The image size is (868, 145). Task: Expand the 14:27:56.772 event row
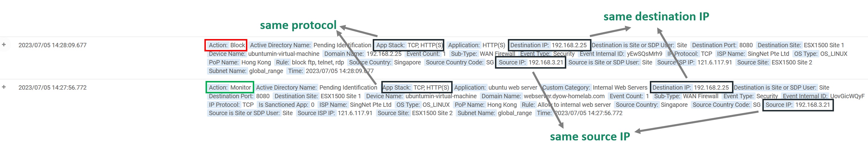pos(4,87)
